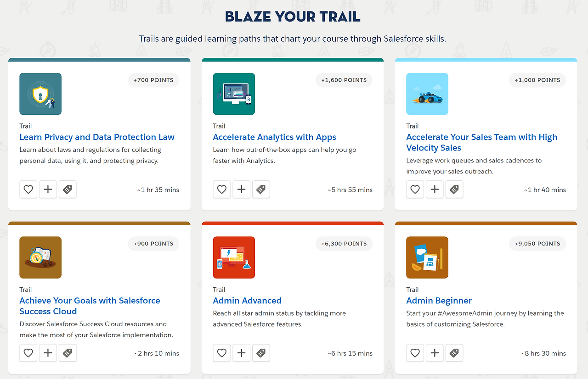Open the Accelerate Analytics with Apps trail link

(x=275, y=137)
